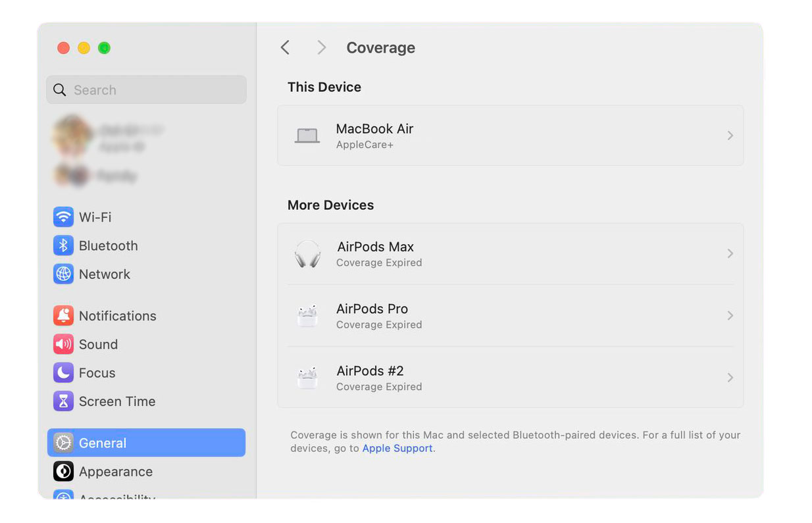
Task: Click Coverage Expired under AirPods Max
Action: 379,262
